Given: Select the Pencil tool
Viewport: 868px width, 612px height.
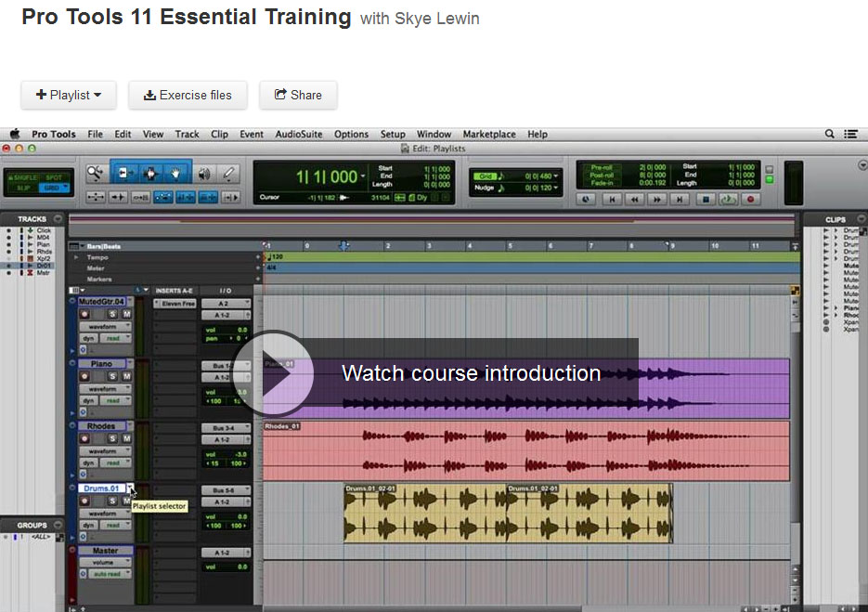Looking at the screenshot, I should 228,174.
